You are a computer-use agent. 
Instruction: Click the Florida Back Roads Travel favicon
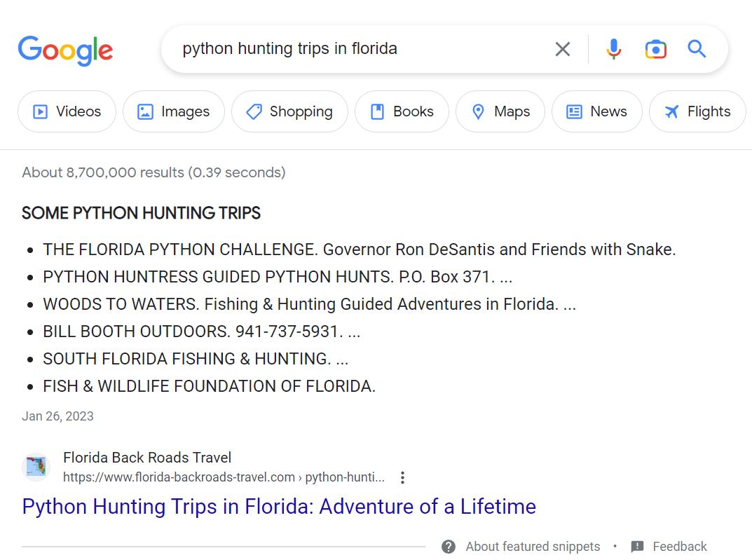[36, 467]
